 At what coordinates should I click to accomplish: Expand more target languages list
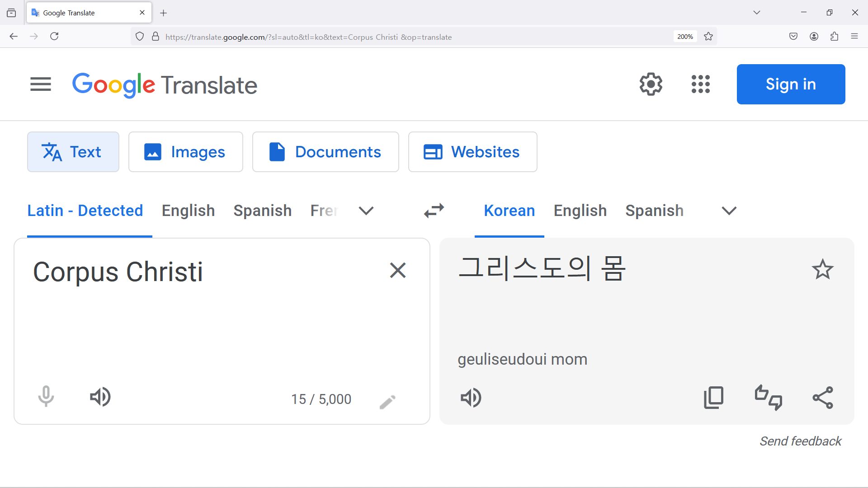pos(729,211)
